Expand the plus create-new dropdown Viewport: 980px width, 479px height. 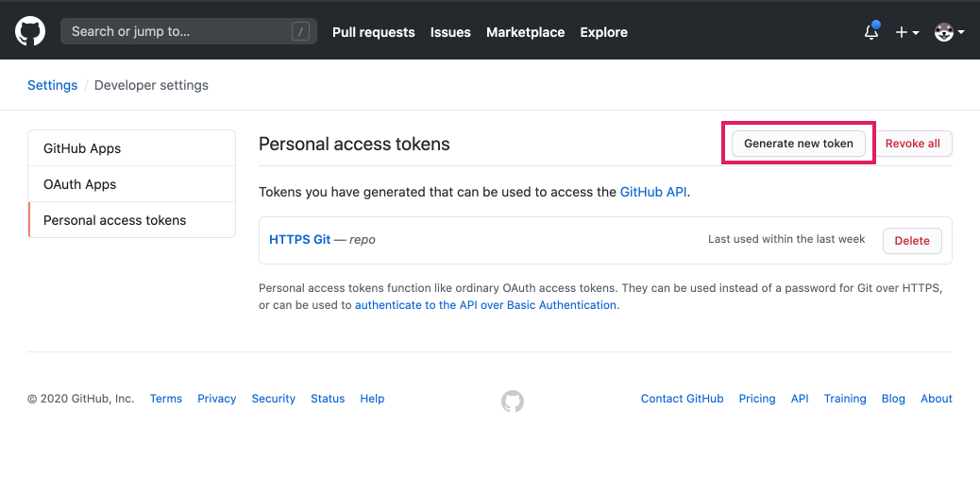click(x=907, y=32)
